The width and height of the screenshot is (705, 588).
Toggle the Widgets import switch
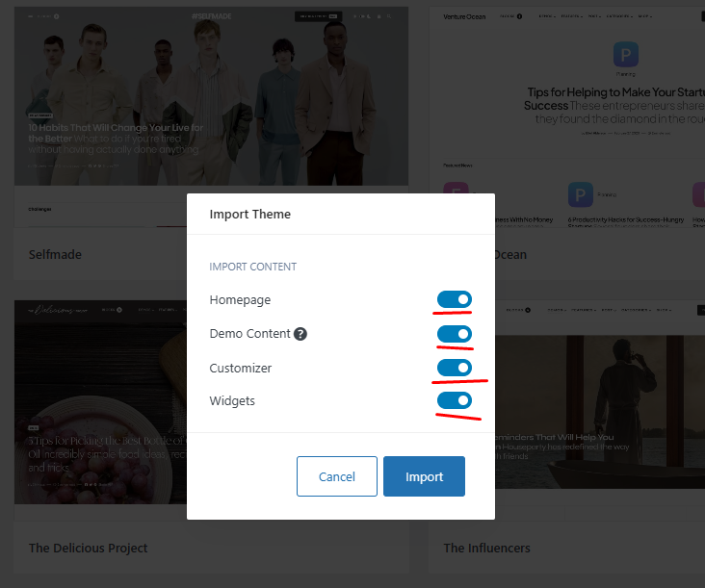click(455, 400)
